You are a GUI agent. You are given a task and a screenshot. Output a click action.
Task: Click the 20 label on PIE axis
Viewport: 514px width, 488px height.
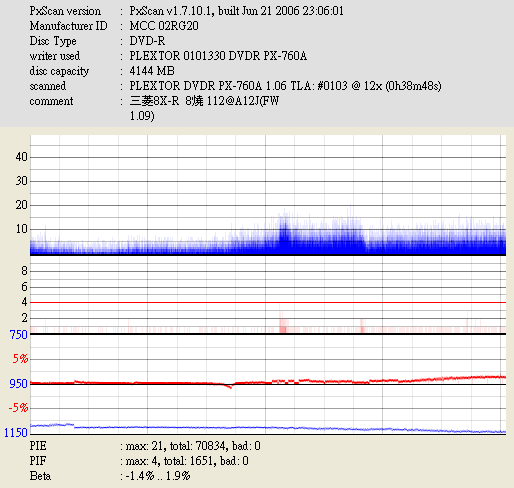pyautogui.click(x=21, y=205)
